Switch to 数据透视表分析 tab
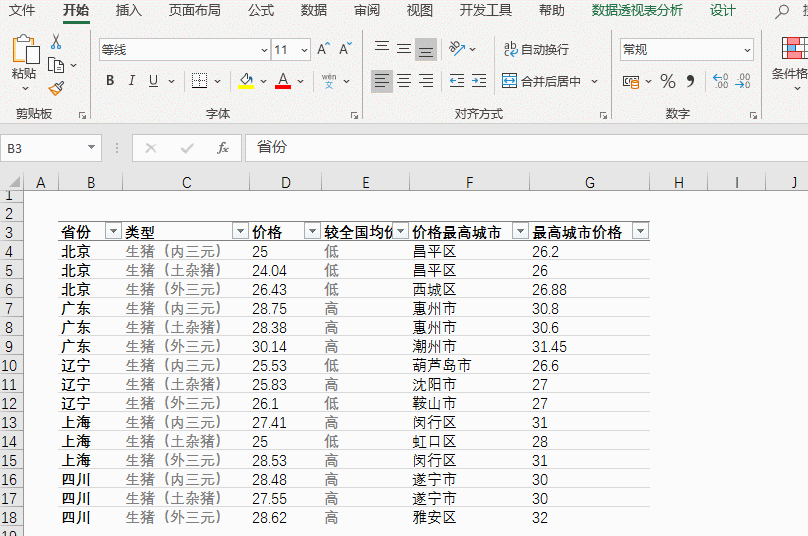Image resolution: width=808 pixels, height=536 pixels. 637,10
